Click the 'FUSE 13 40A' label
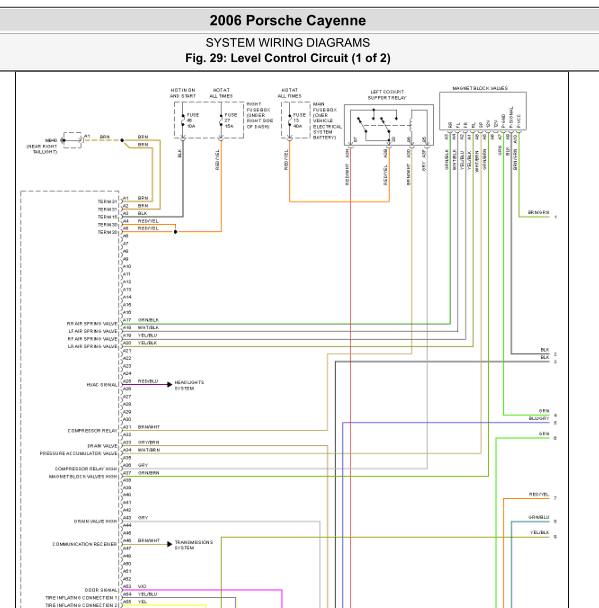This screenshot has height=608, width=599. [299, 121]
